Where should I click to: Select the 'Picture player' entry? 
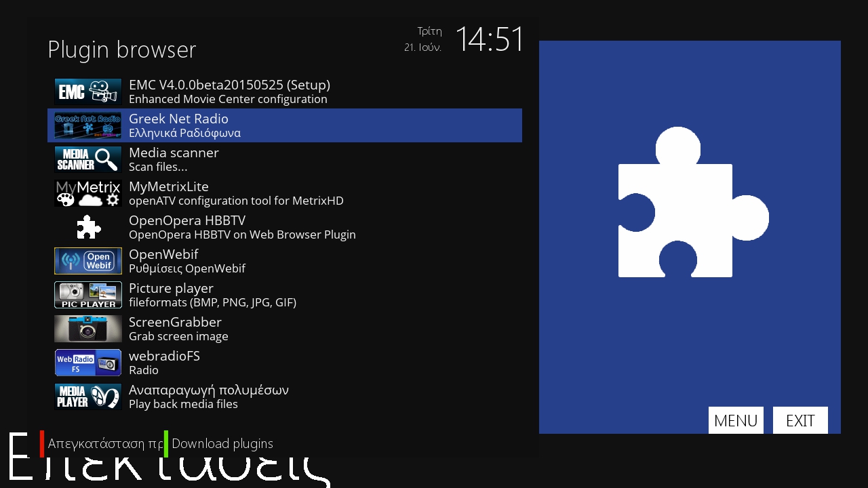click(171, 288)
